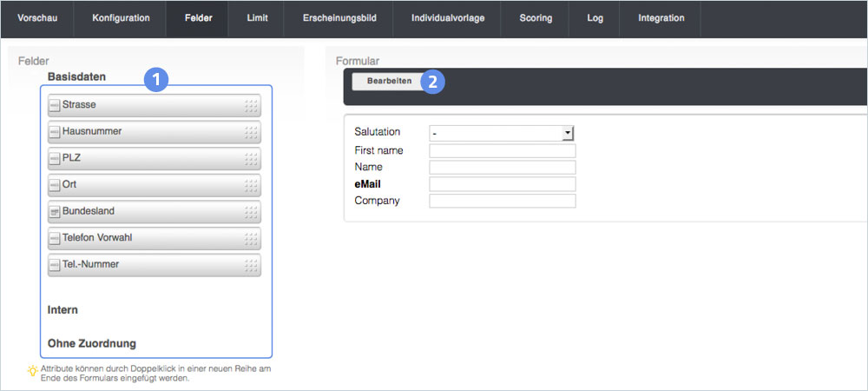Click the list icon beside Bundesland
Screen dimensions: 868x391
pyautogui.click(x=55, y=212)
